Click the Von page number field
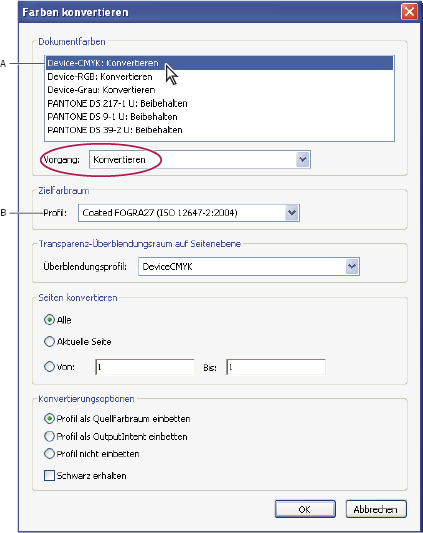Image resolution: width=423 pixels, height=533 pixels. pos(145,367)
